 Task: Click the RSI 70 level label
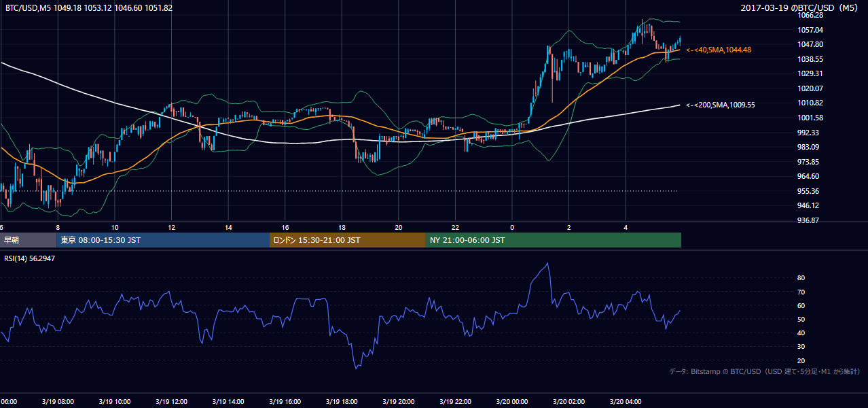[x=801, y=292]
